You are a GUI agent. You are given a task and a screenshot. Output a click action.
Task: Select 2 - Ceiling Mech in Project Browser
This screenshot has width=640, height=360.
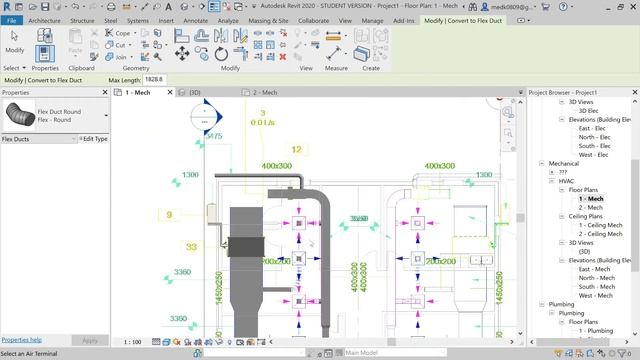tap(600, 234)
